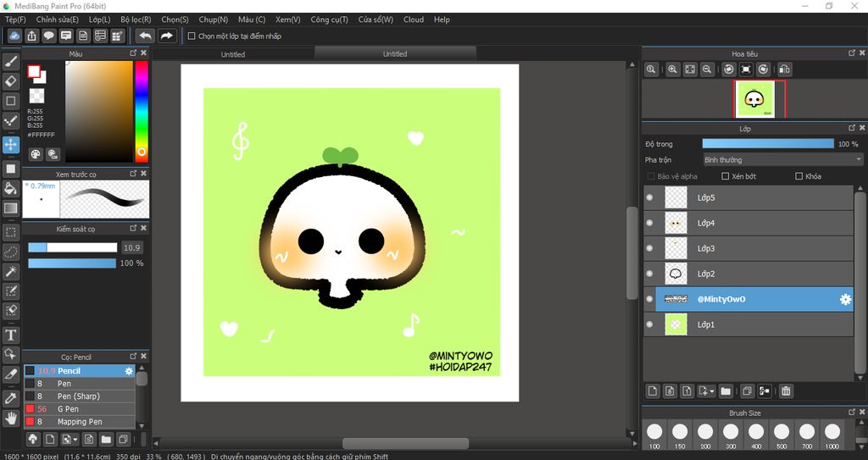868x460 pixels.
Task: Click the export share icon in toolbar
Action: pos(31,36)
